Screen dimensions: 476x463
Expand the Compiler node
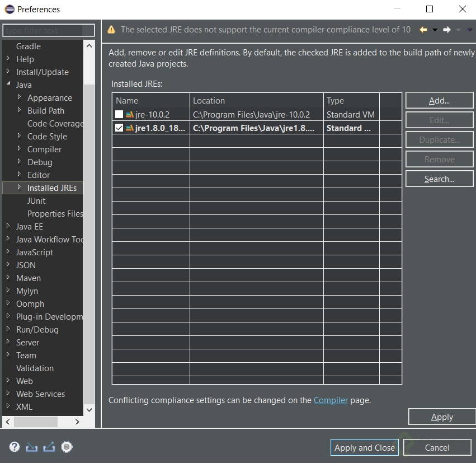[x=20, y=148]
